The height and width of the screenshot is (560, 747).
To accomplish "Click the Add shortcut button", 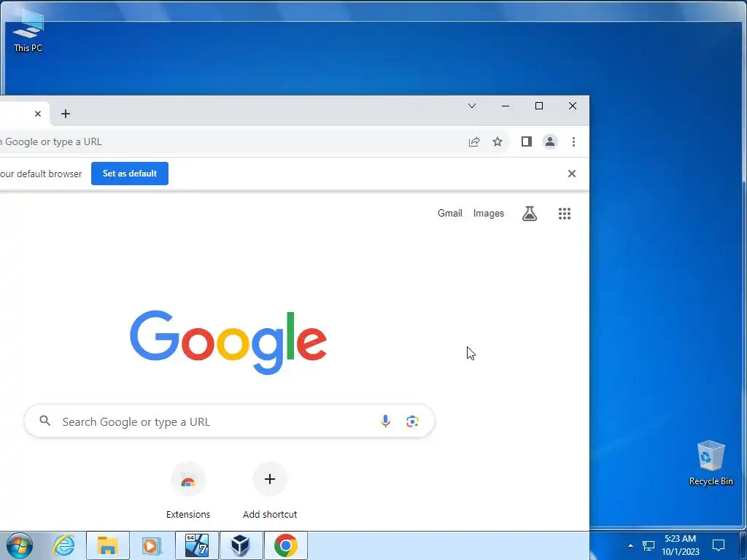I will [x=270, y=491].
